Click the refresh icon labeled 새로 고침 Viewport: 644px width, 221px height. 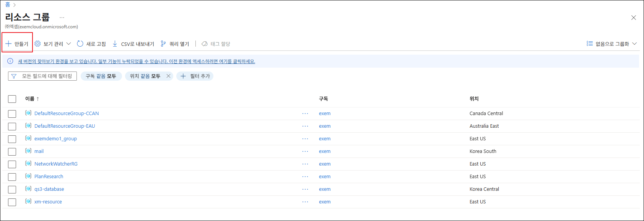[80, 44]
